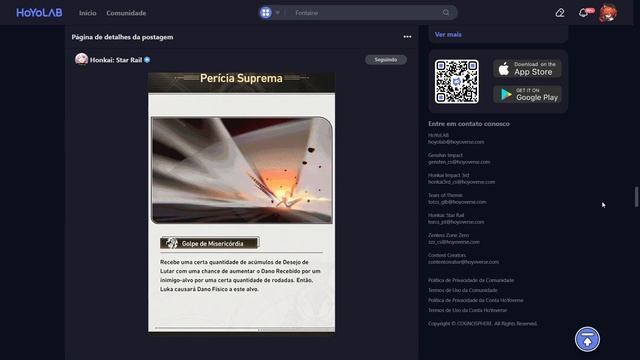The height and width of the screenshot is (360, 640).
Task: Click Página de detalhes da postagem title
Action: pyautogui.click(x=122, y=37)
